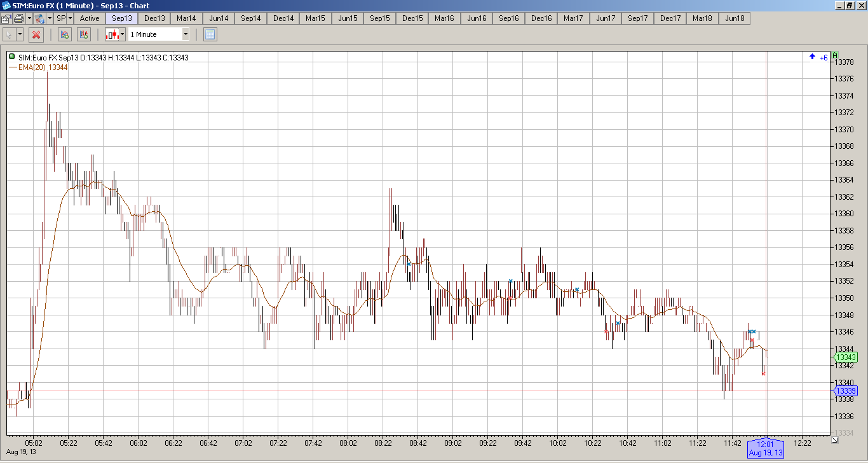Click the blue 13339 price level marker

(845, 390)
